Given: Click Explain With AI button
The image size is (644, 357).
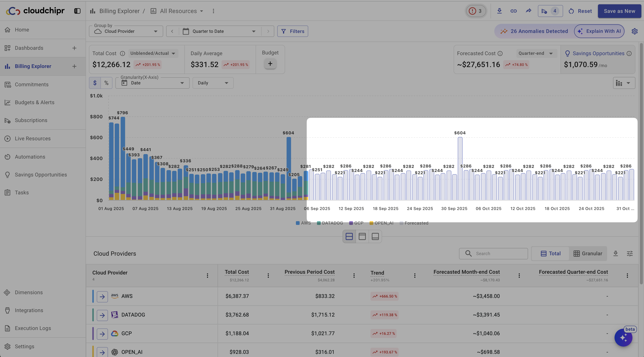Looking at the screenshot, I should tap(599, 31).
